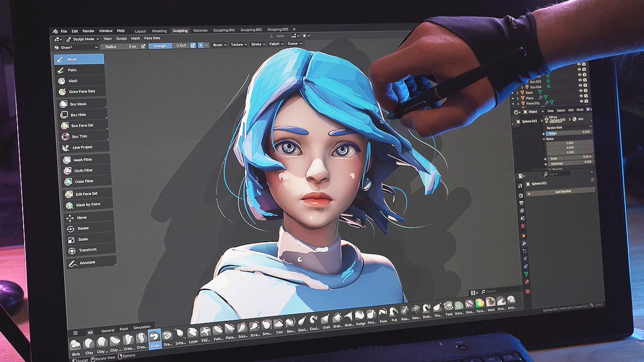Open the Draw brush selector dropdown
The image size is (644, 362).
click(76, 48)
